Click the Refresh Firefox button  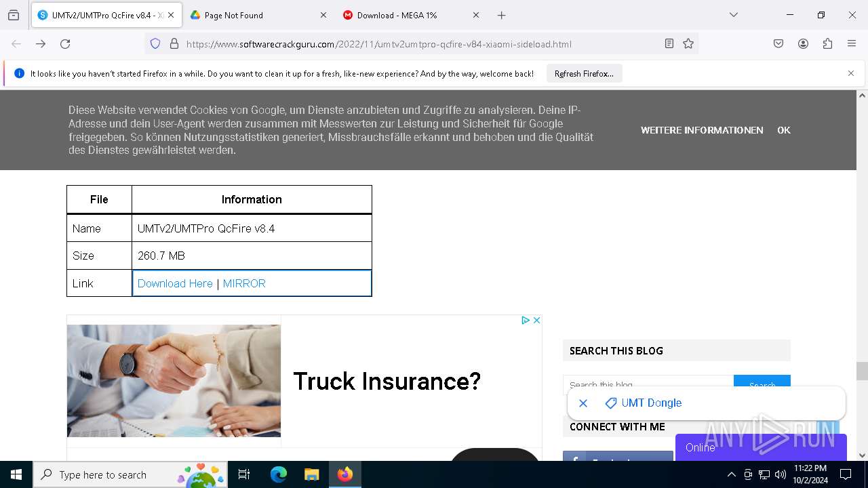click(x=584, y=74)
